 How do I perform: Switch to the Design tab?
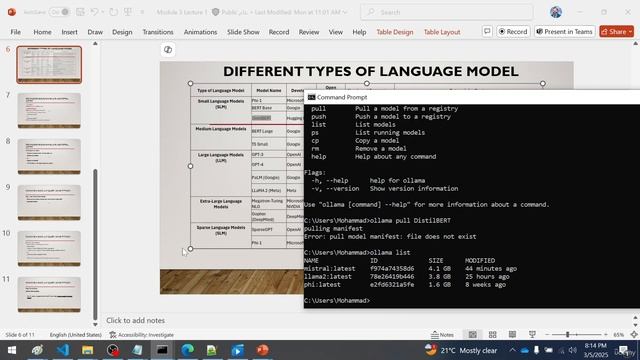pos(122,32)
